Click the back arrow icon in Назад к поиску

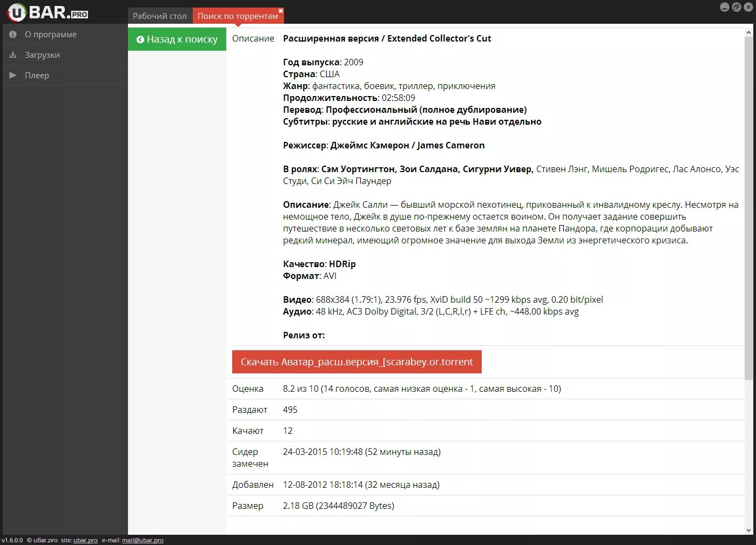(x=140, y=39)
